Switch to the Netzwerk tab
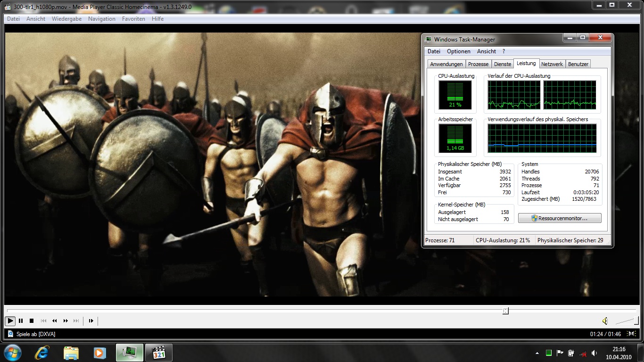Image resolution: width=644 pixels, height=362 pixels. 552,64
